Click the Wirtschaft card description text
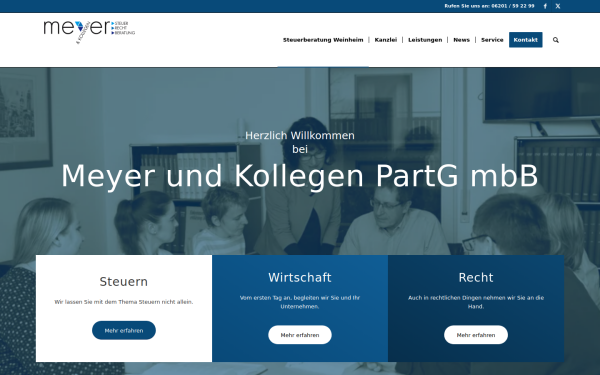This screenshot has width=600, height=375. [x=300, y=302]
